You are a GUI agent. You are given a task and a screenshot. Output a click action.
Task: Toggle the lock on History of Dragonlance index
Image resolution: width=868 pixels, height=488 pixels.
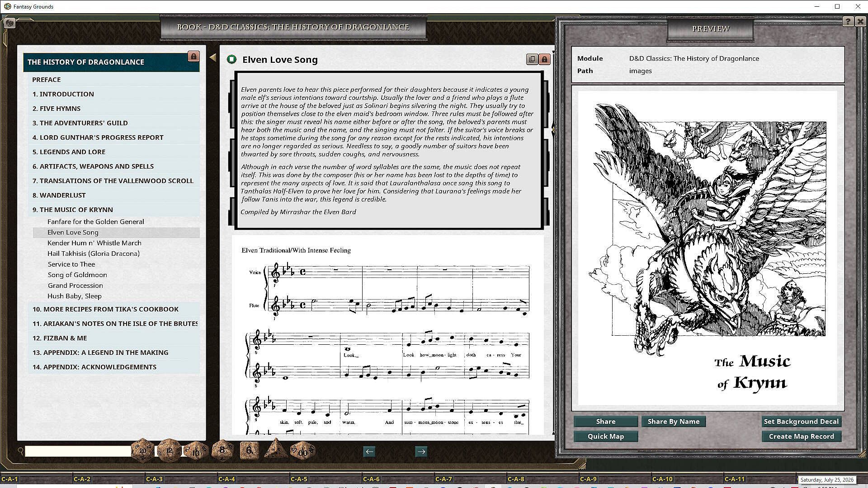[193, 56]
